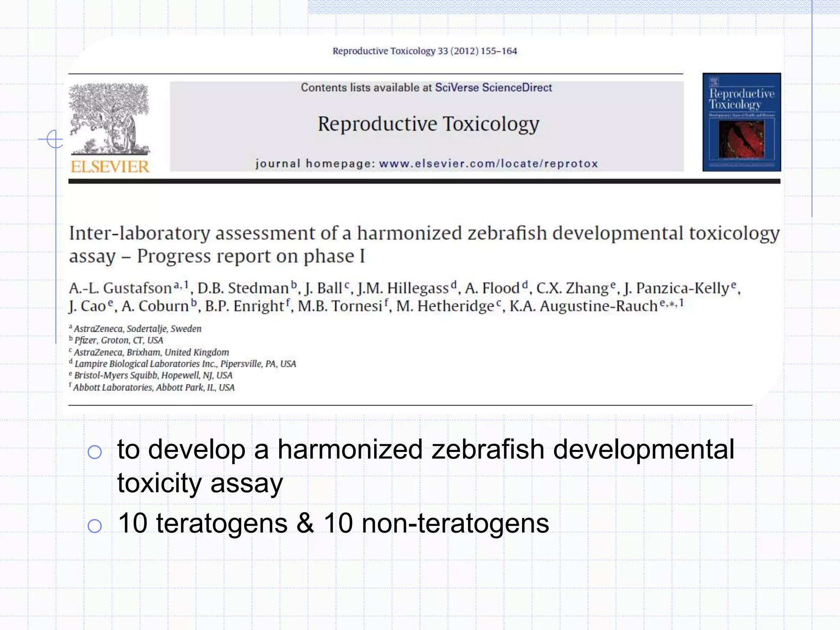
Task: Click affiliation 'AstraZeneca, Brixham, United Kingdom'
Action: pyautogui.click(x=151, y=352)
